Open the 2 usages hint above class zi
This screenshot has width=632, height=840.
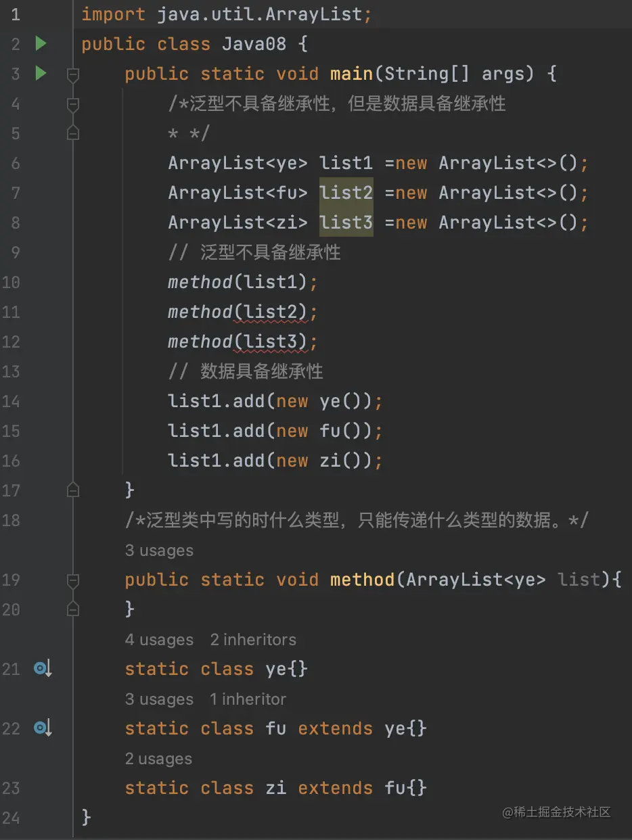tap(158, 758)
